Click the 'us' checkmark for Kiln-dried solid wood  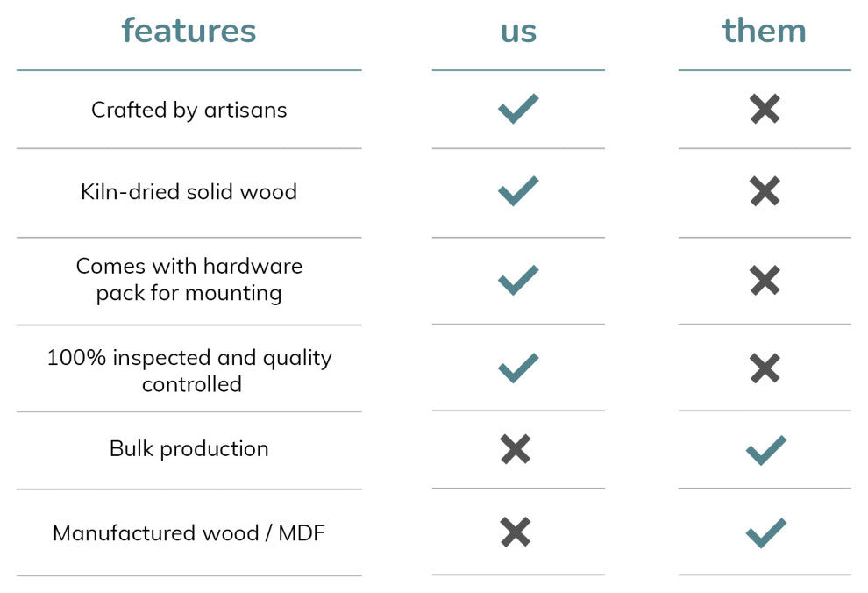[518, 191]
